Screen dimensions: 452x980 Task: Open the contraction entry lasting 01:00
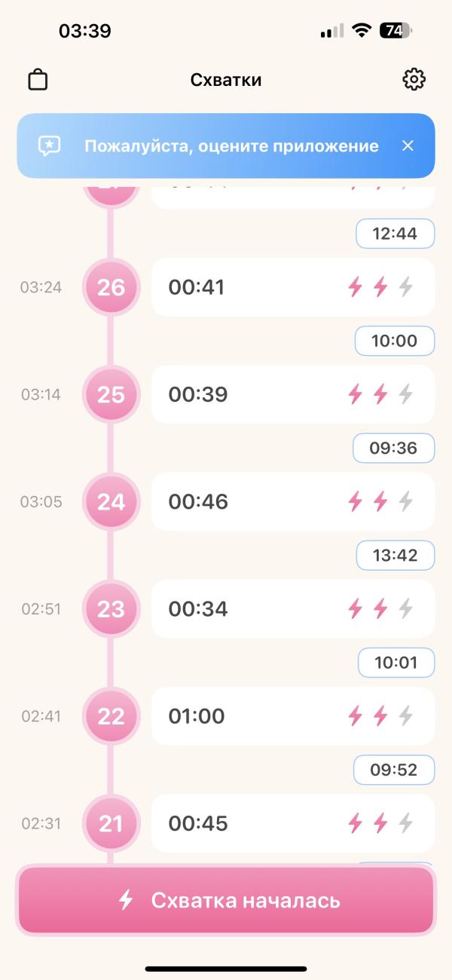tap(293, 715)
